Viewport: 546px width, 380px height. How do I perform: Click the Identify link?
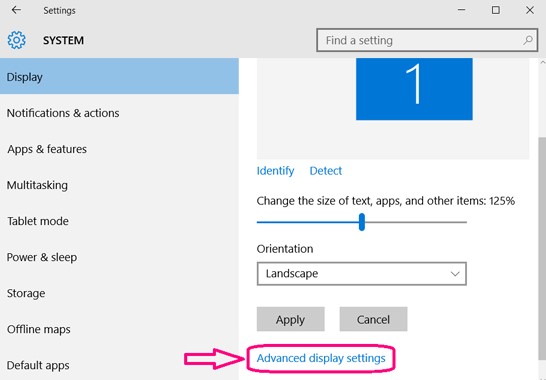pos(275,171)
